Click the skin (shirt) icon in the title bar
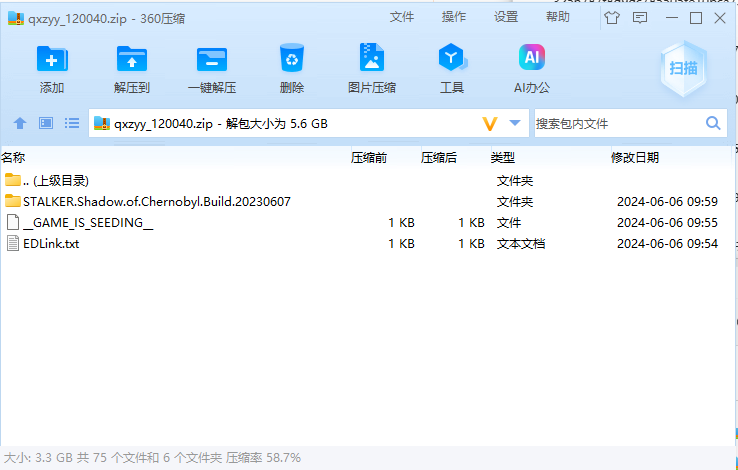Screen dimensions: 738x470 pos(612,18)
